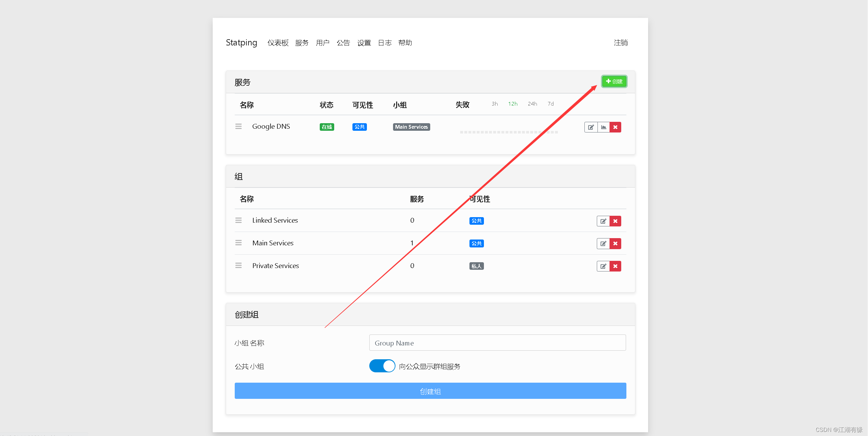Click the Statping brand logo link

click(x=242, y=43)
